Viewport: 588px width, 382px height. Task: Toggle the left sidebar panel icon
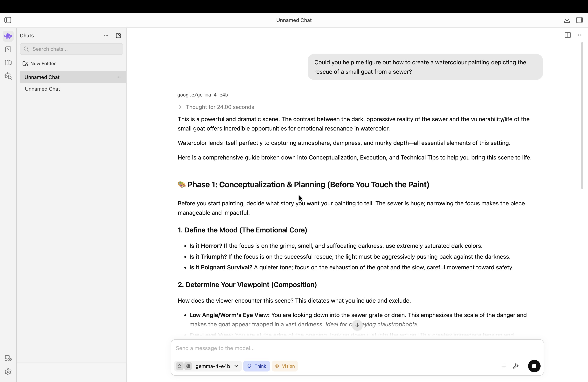(x=8, y=20)
